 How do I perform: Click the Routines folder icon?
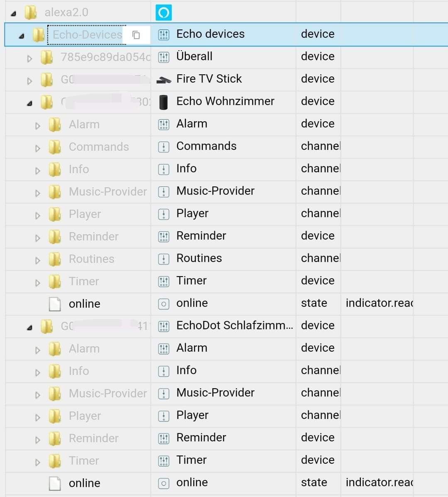pos(55,259)
